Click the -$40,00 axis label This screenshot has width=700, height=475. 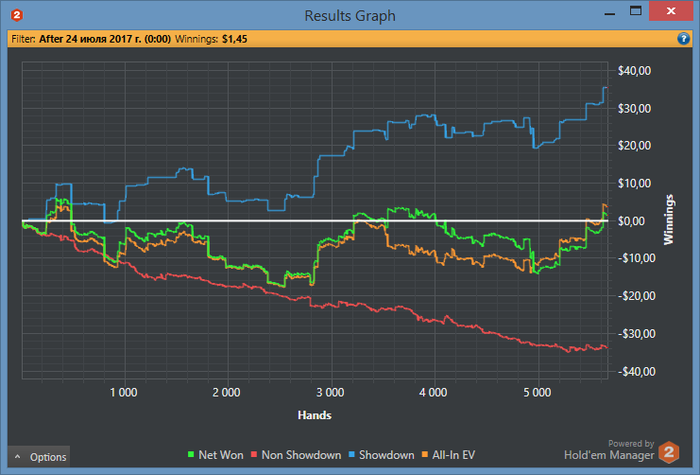pos(637,371)
